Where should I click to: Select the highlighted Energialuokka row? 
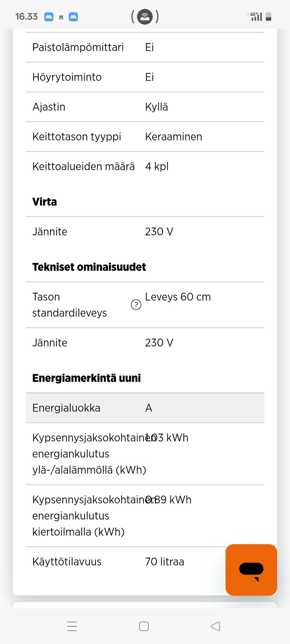point(145,408)
